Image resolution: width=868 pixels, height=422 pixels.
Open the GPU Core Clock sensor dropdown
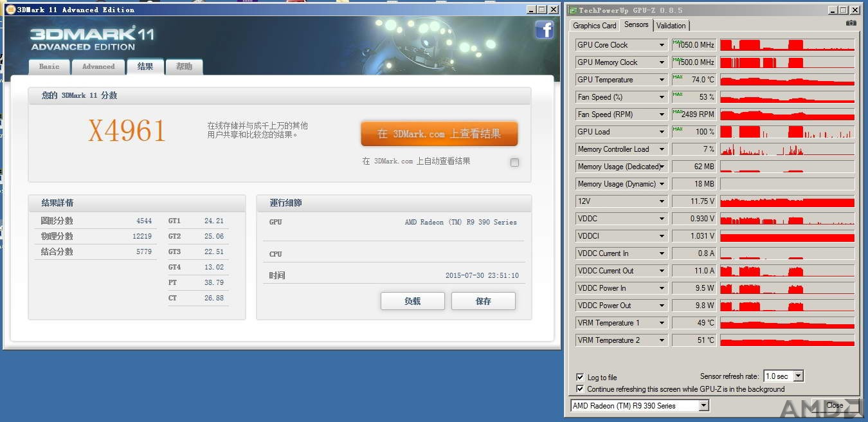tap(662, 45)
